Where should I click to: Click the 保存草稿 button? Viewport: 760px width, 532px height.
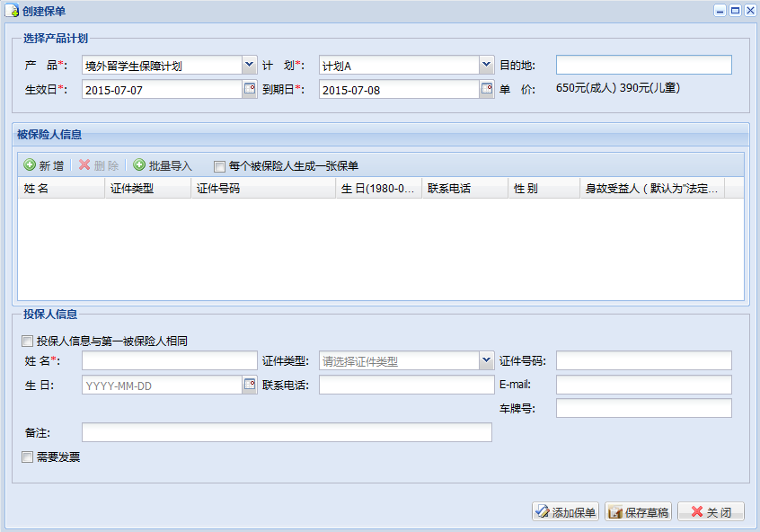pyautogui.click(x=638, y=511)
